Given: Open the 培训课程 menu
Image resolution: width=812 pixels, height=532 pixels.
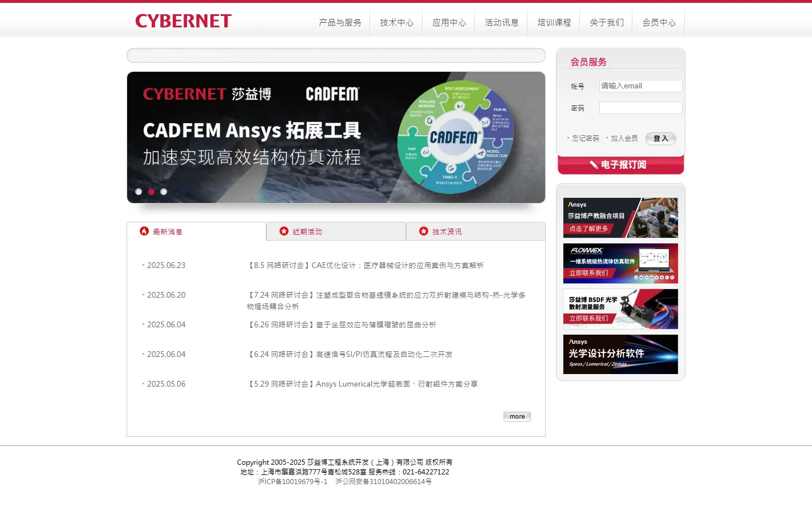Looking at the screenshot, I should pyautogui.click(x=554, y=23).
